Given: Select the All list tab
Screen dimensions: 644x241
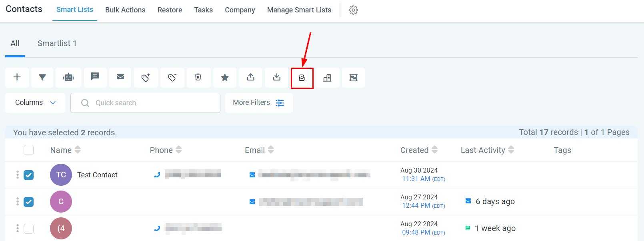Looking at the screenshot, I should tap(15, 43).
